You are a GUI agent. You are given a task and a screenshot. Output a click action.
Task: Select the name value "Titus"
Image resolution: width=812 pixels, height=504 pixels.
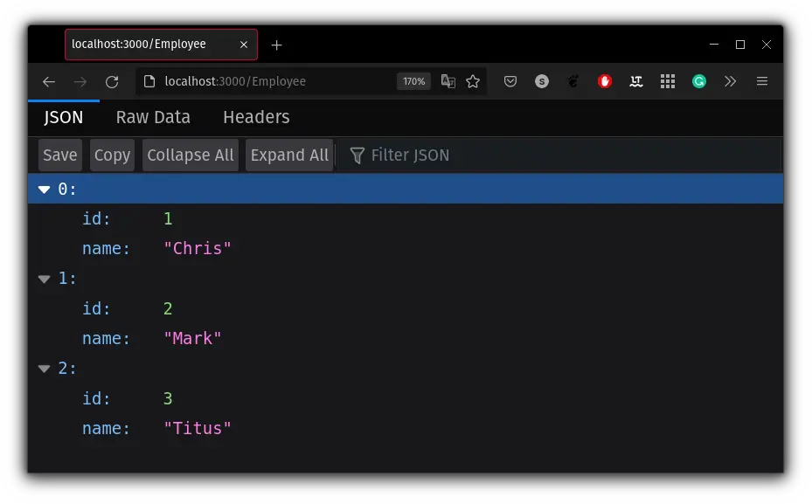coord(198,429)
